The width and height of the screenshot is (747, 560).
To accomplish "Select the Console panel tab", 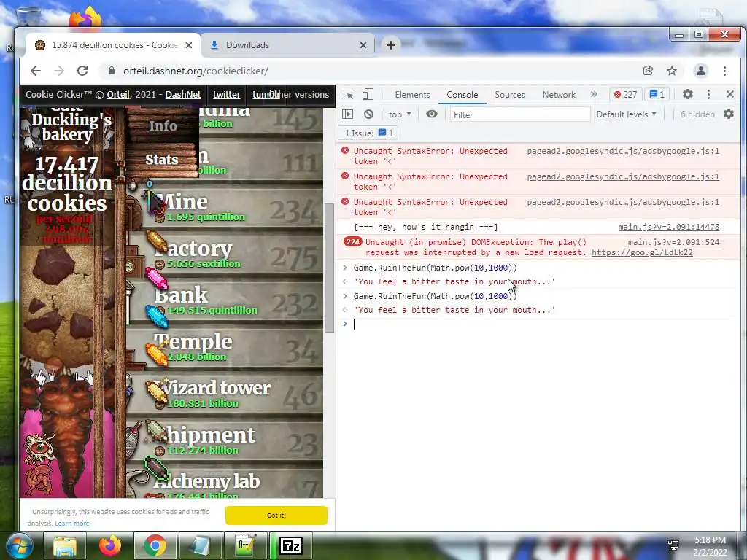I will tap(462, 95).
